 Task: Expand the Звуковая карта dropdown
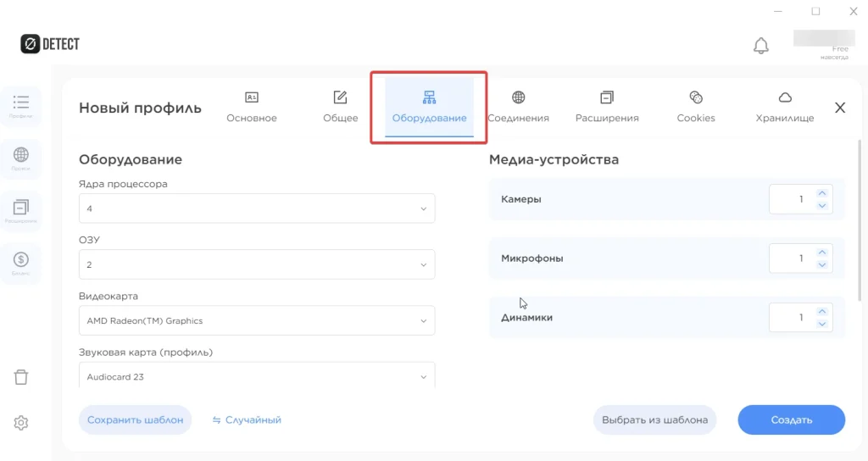[257, 375]
